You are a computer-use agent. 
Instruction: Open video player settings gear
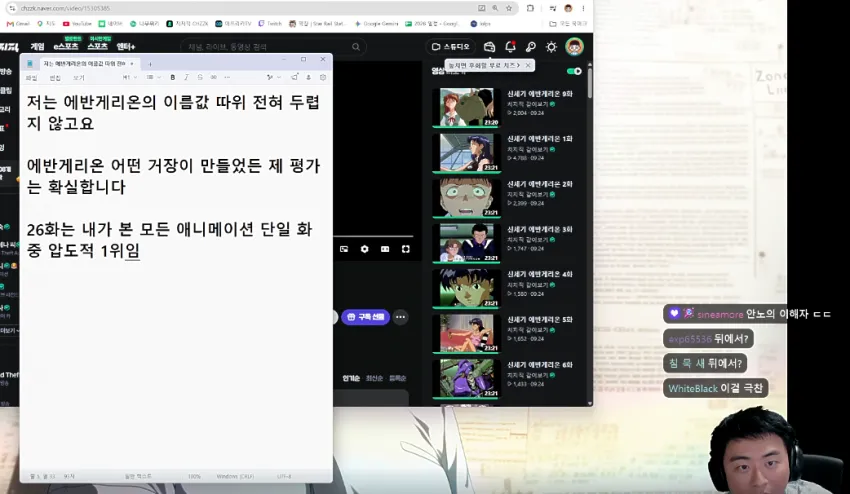pyautogui.click(x=364, y=249)
